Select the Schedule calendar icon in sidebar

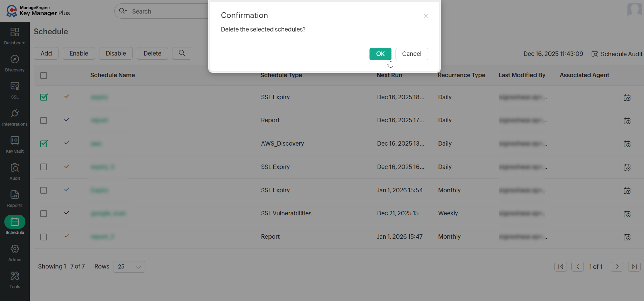coord(15,222)
